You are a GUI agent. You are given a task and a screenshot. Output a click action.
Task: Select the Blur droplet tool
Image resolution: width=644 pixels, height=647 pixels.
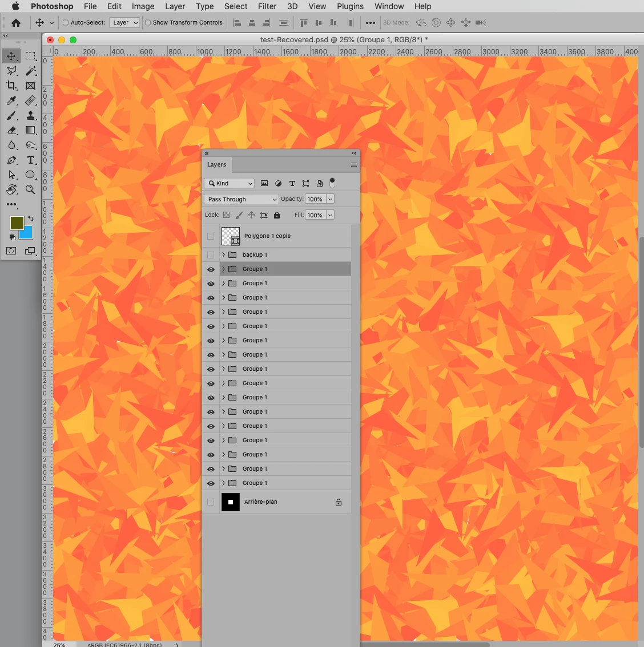(11, 145)
